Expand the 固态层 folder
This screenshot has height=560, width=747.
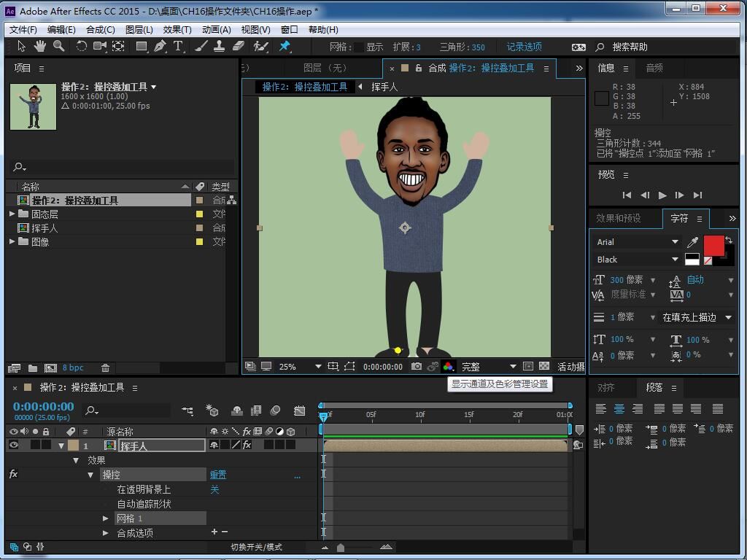(x=12, y=214)
